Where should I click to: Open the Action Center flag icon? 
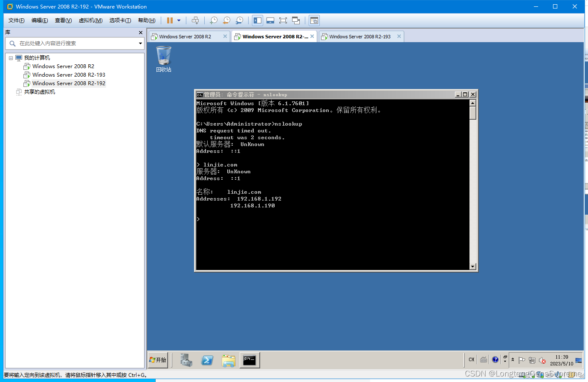[522, 360]
